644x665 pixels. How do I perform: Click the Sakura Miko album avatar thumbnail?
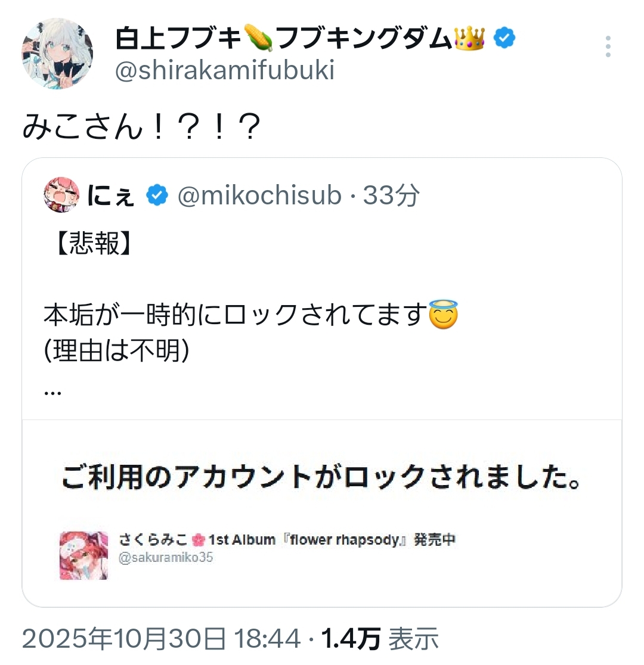click(84, 555)
